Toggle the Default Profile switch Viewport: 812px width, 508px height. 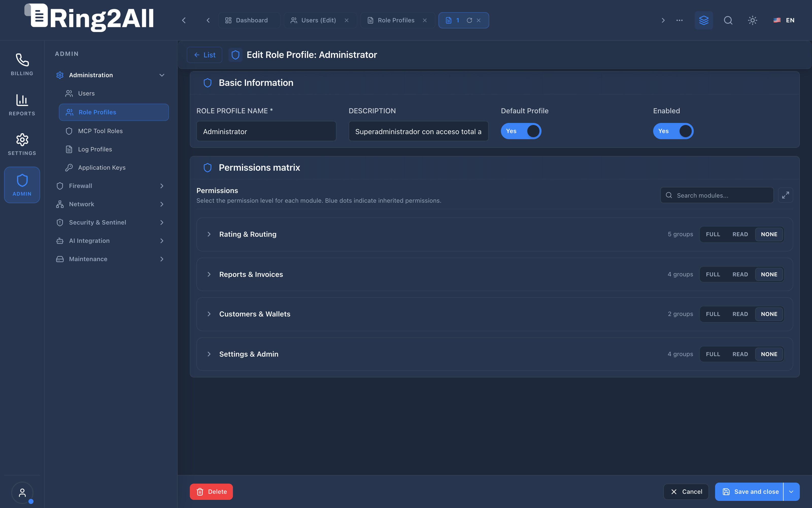[521, 131]
